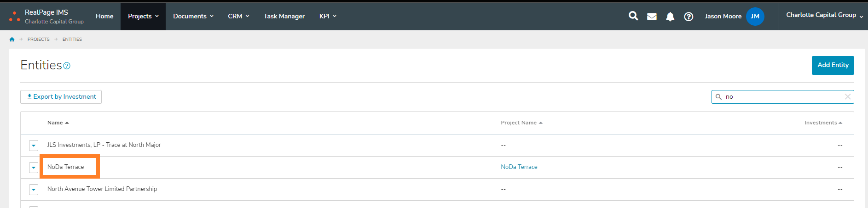868x208 pixels.
Task: Clear the entity search with X icon
Action: [x=847, y=97]
